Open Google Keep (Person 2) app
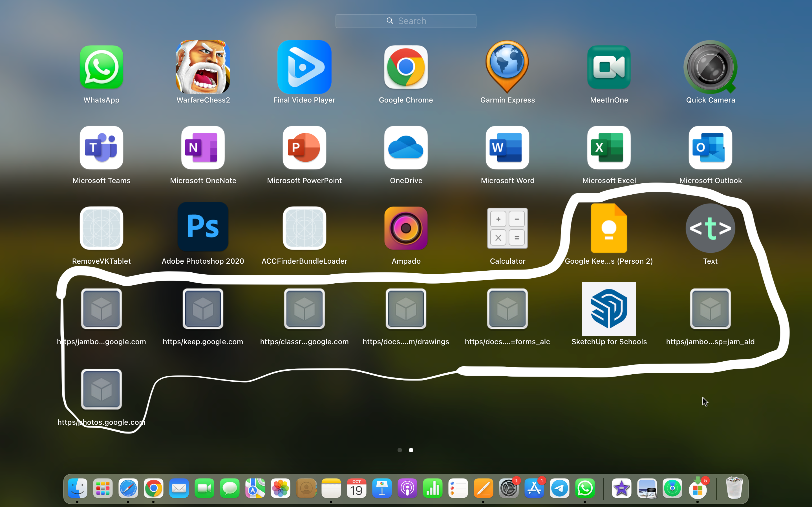Screen dimensions: 812x507 [609, 228]
